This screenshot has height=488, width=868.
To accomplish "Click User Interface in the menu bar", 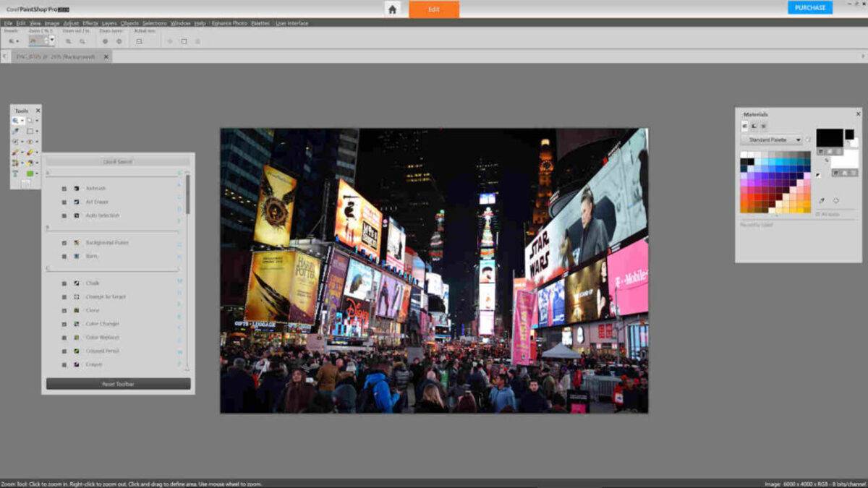I will click(292, 23).
